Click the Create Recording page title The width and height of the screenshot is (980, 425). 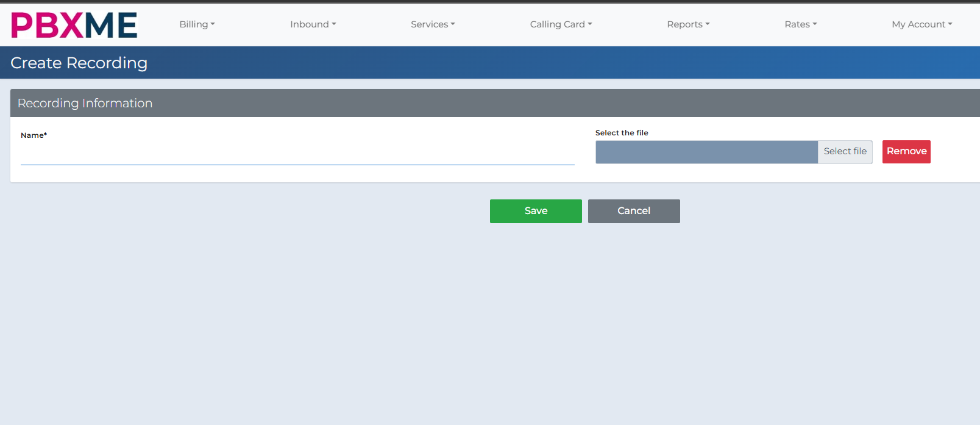(x=79, y=63)
